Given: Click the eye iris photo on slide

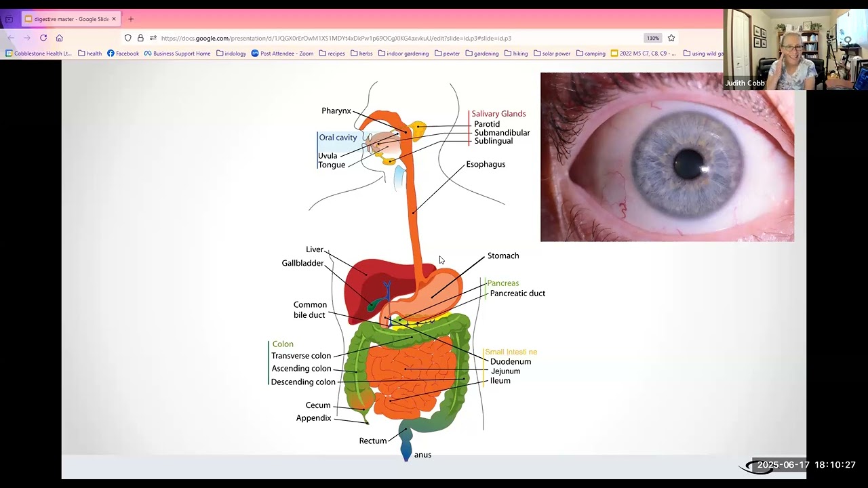Looking at the screenshot, I should [667, 157].
